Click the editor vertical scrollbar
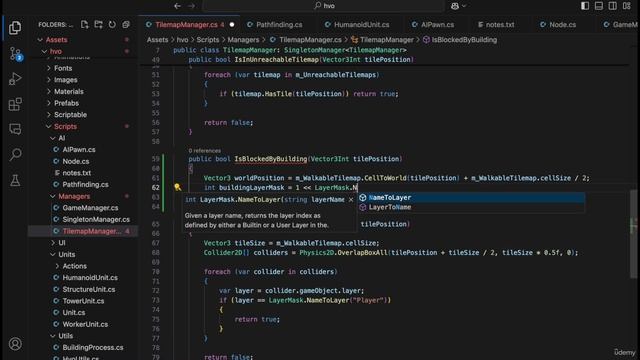Image resolution: width=640 pixels, height=360 pixels. point(633,235)
